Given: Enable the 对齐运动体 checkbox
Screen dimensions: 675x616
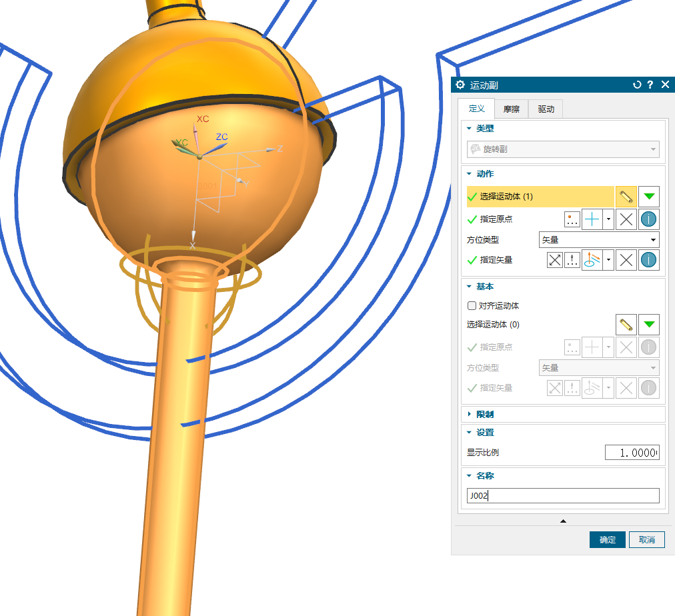Looking at the screenshot, I should (x=472, y=306).
